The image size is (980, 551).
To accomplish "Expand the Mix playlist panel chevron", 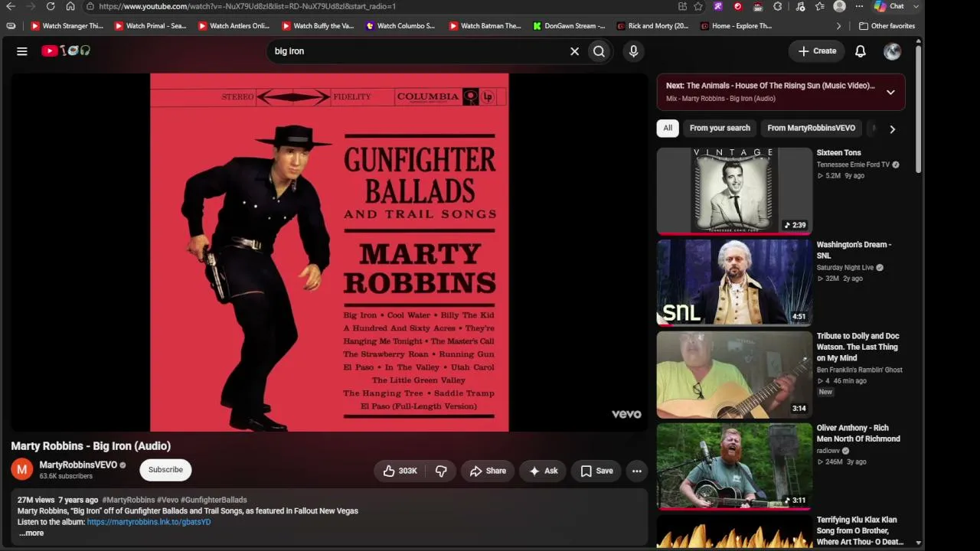I will click(890, 92).
